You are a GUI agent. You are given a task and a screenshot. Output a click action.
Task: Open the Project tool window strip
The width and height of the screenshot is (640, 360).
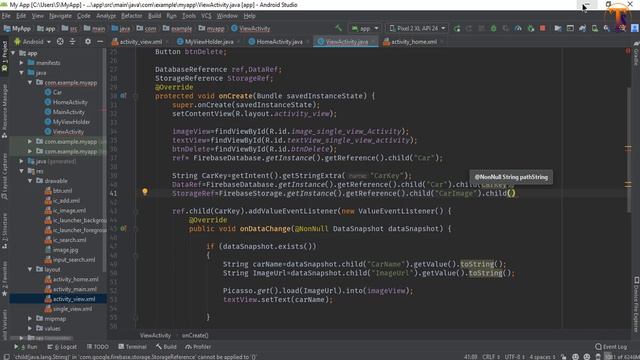(4, 57)
